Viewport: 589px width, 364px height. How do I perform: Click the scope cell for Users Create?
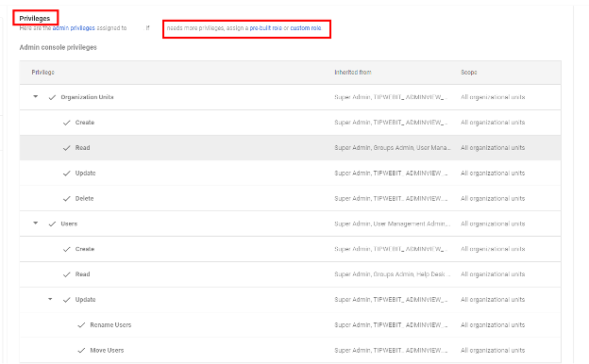point(493,249)
